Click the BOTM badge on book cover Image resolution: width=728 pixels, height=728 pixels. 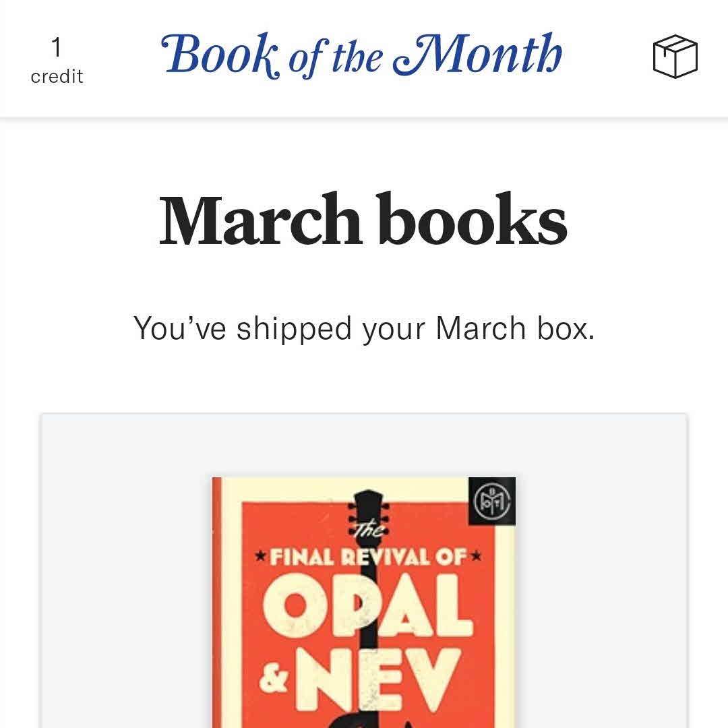coord(492,502)
